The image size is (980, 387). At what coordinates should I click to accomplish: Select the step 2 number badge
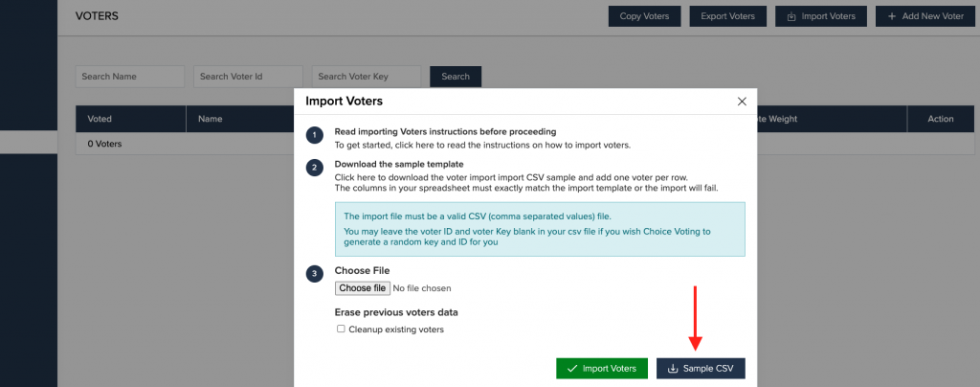(314, 168)
